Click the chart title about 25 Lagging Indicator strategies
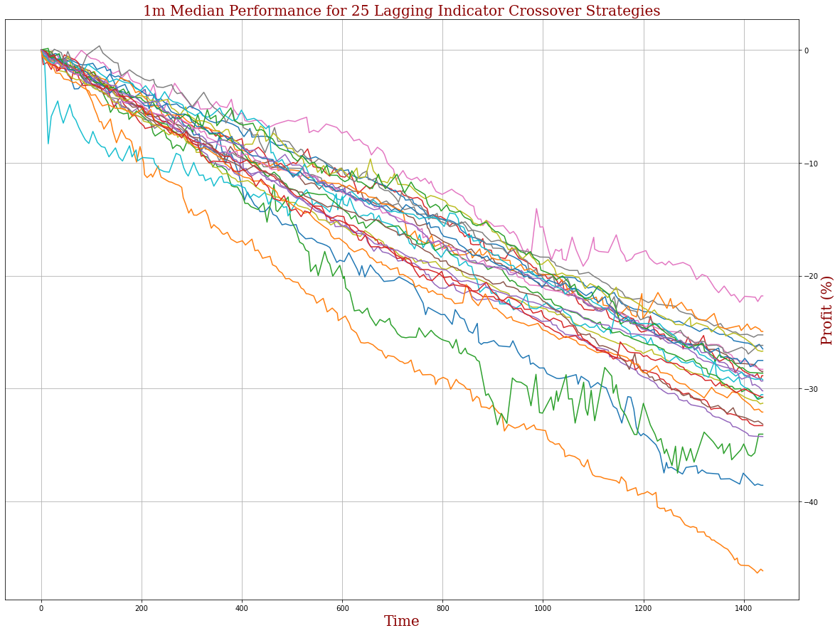Viewport: 840px width, 633px height. click(402, 11)
